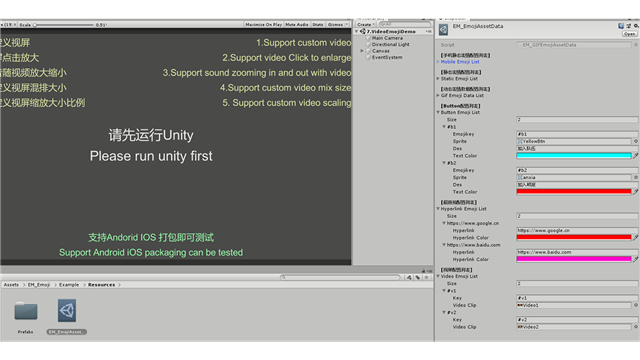Open the Gizmos dropdown arrow
Viewport: 640px width, 360px height.
(347, 25)
